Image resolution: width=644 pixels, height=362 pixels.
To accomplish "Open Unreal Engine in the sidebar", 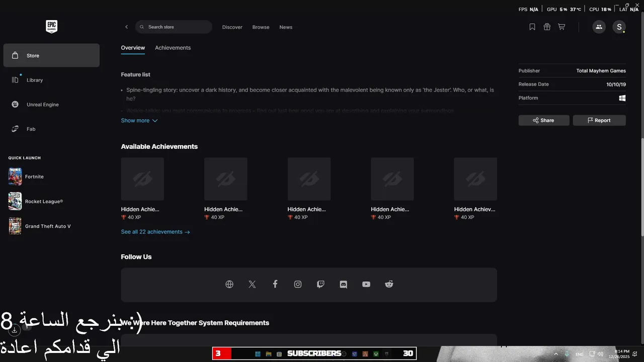I will (x=51, y=105).
